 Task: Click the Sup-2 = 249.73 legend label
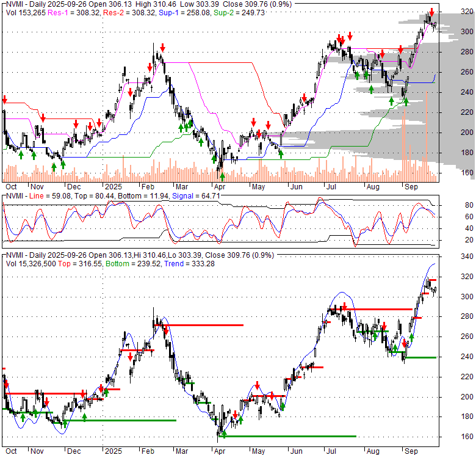[x=239, y=13]
